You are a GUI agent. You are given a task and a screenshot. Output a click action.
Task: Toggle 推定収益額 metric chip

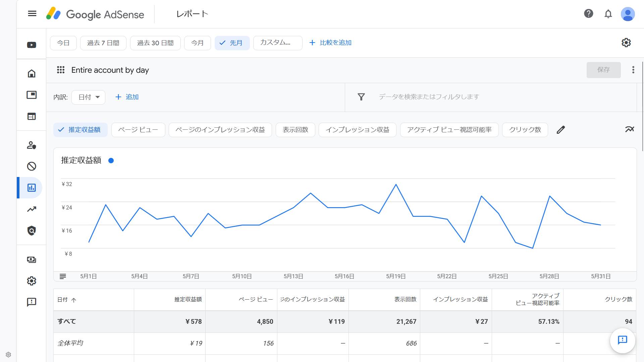pyautogui.click(x=80, y=130)
